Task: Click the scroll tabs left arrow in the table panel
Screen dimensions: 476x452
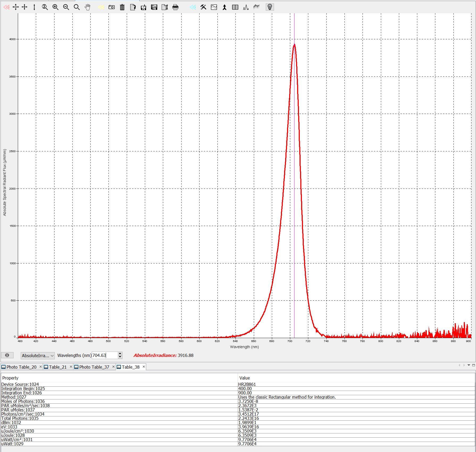Action: (460, 365)
